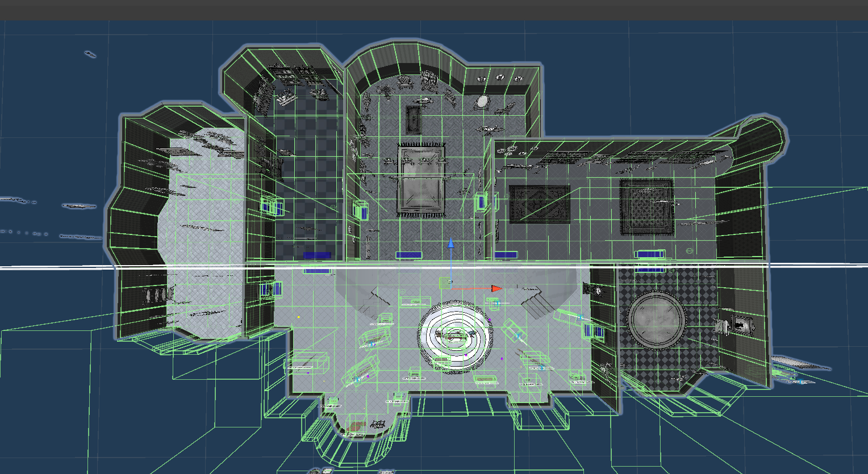
Task: Select the framed picture beside the round gray rug
Action: coord(736,324)
